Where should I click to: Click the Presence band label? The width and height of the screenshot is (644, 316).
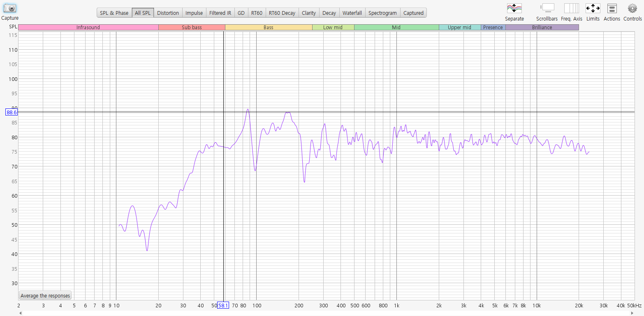(493, 28)
